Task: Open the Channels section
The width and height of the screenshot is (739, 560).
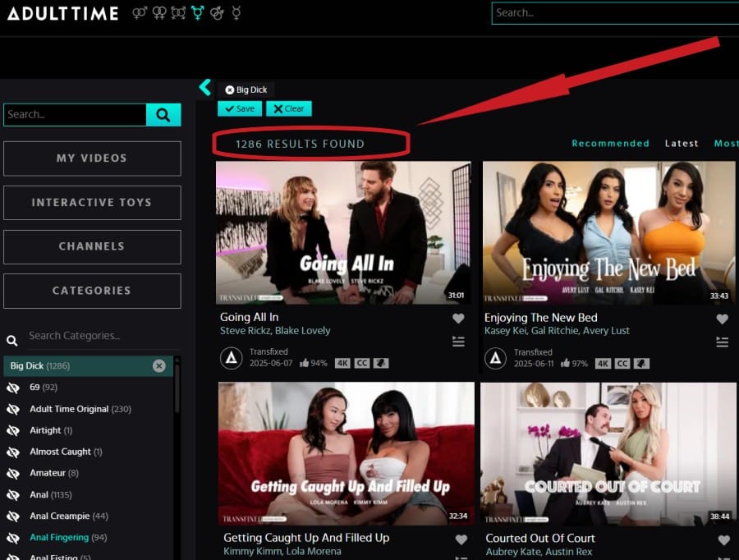Action: 92,246
